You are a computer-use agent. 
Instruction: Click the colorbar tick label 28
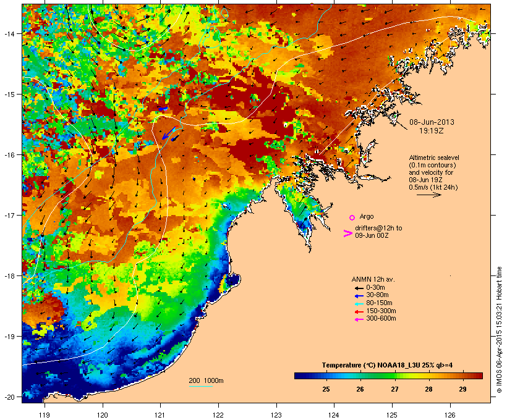[428, 389]
